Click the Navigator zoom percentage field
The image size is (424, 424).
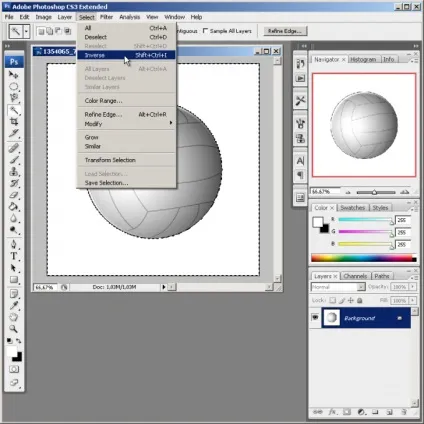point(325,191)
